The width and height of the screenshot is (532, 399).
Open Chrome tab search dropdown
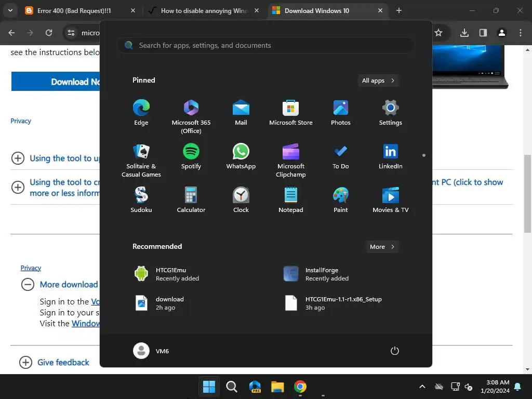point(10,10)
